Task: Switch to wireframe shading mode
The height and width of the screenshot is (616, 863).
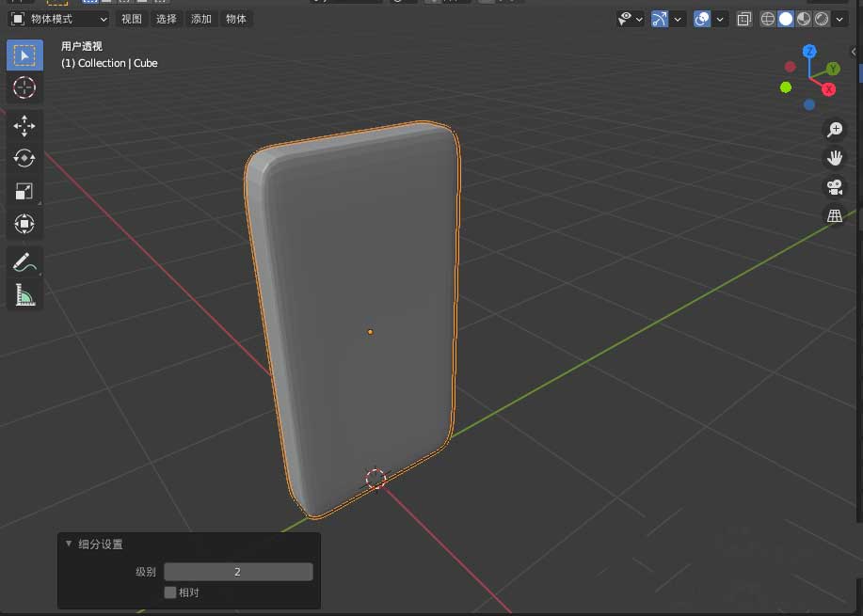Action: coord(768,19)
